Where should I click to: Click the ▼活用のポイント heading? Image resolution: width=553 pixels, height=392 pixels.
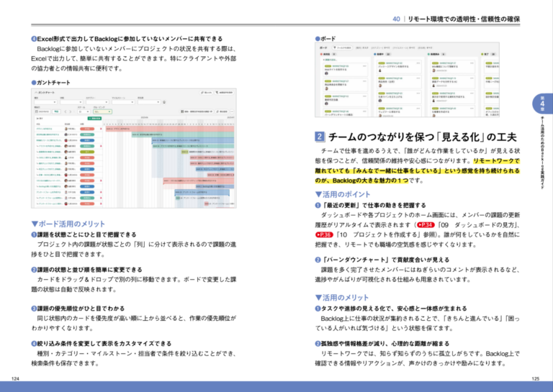point(343,194)
